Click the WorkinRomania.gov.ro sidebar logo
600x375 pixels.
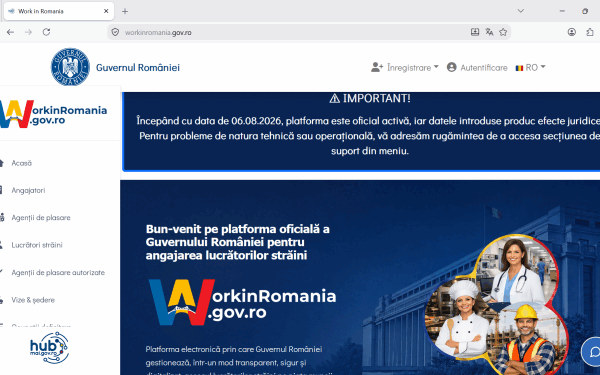(53, 114)
